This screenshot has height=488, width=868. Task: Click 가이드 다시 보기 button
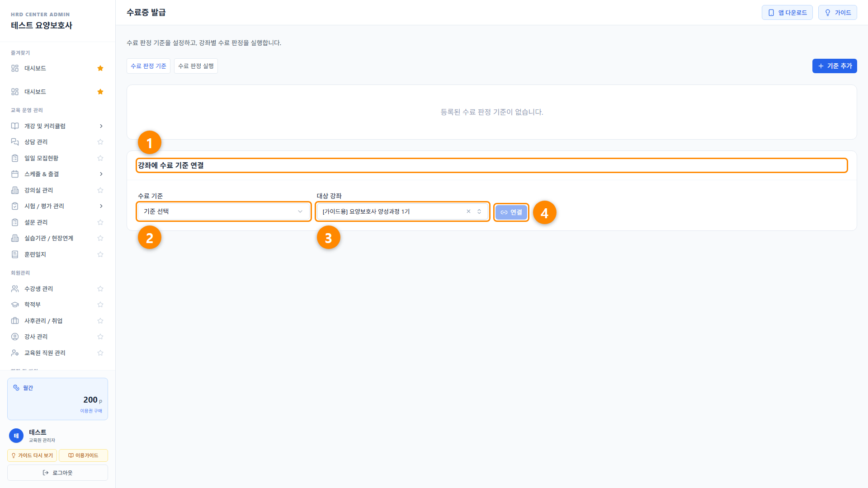[32, 455]
